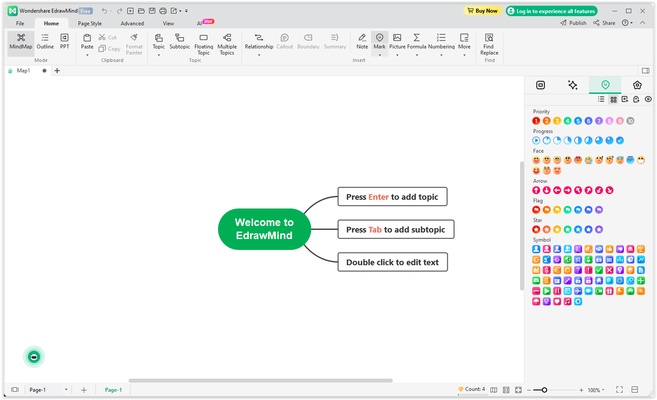657x400 pixels.
Task: Switch to View tab
Action: click(168, 23)
